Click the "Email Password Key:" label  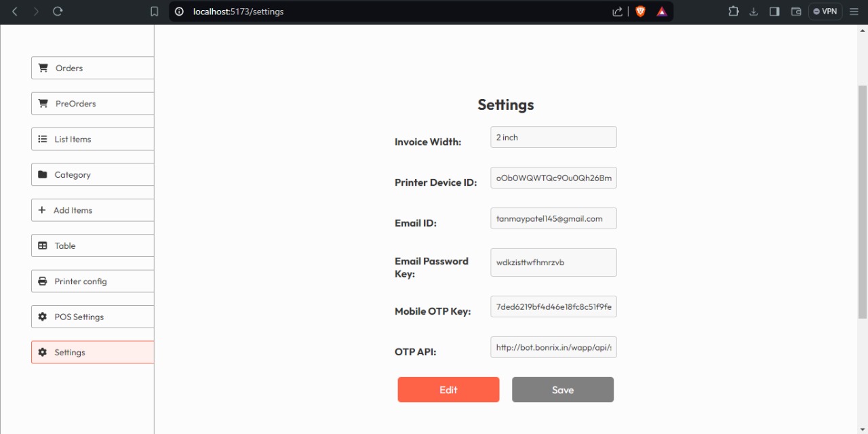[431, 267]
